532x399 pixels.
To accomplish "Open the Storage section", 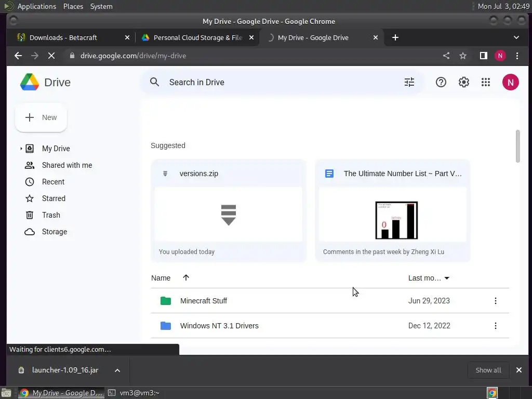I will tap(54, 232).
